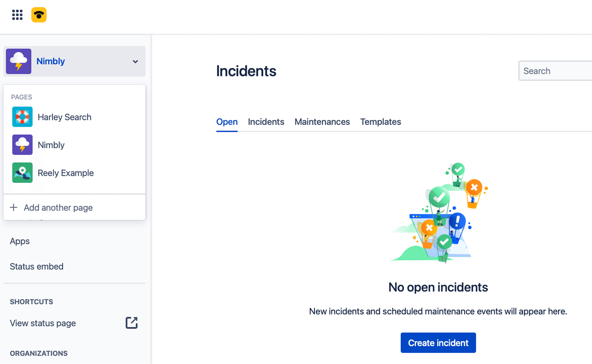
Task: Click the plus icon to add a page
Action: 13,207
